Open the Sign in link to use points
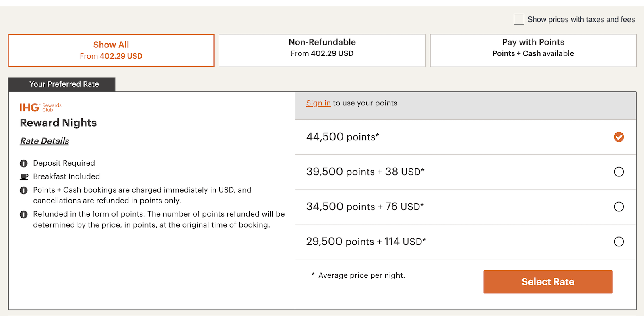 pos(318,103)
